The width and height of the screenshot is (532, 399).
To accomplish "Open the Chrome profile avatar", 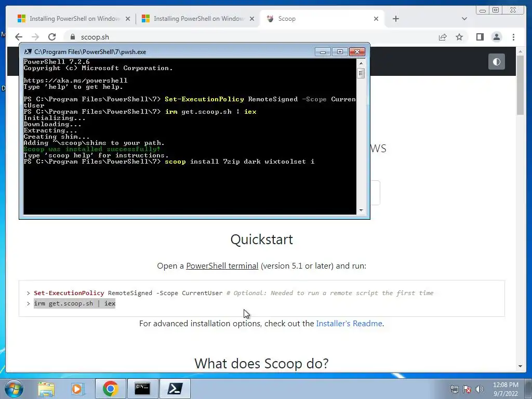I will pyautogui.click(x=496, y=37).
